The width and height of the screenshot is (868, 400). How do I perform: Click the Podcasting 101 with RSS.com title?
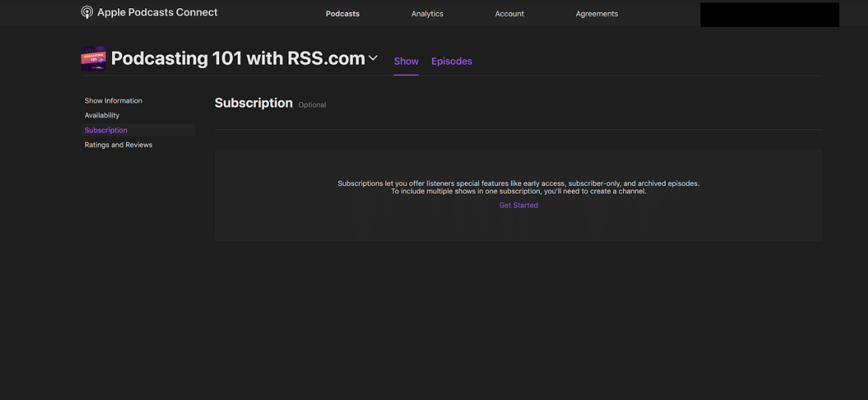point(238,59)
